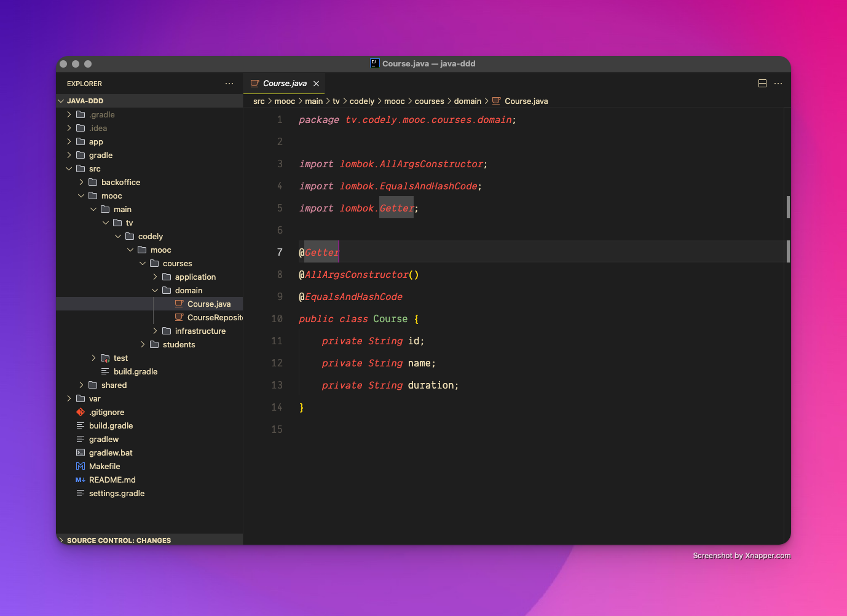Viewport: 847px width, 616px height.
Task: Click the Course class name in code
Action: (390, 318)
